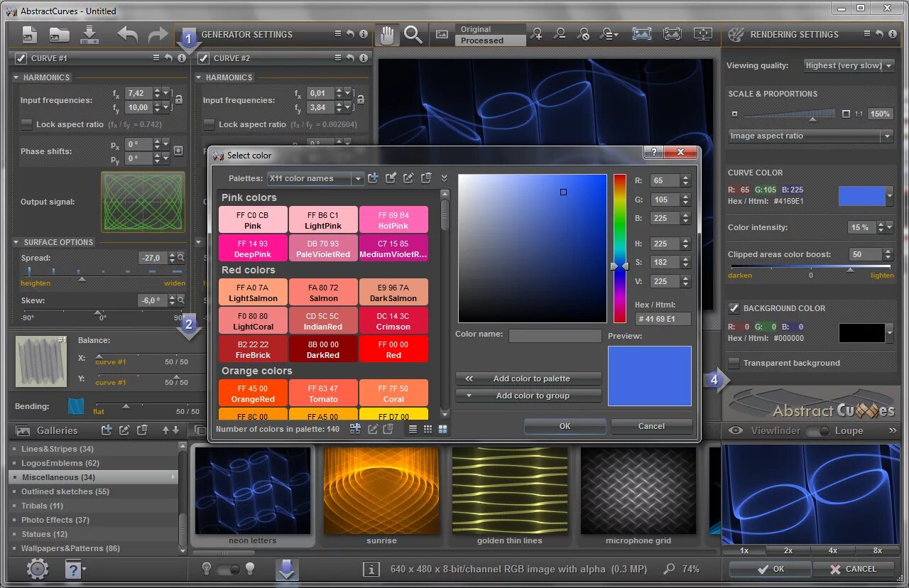
Task: Click the undo arrow in top toolbar
Action: point(128,34)
